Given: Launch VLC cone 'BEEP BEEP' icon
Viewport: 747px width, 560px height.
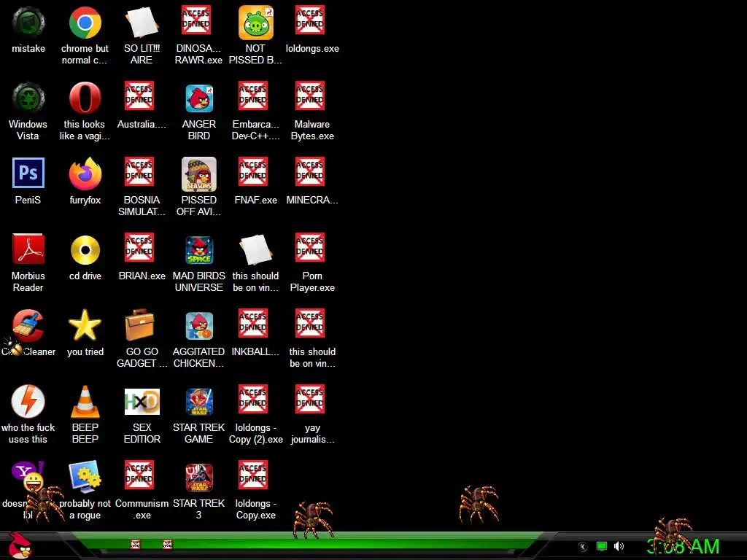Looking at the screenshot, I should (85, 402).
